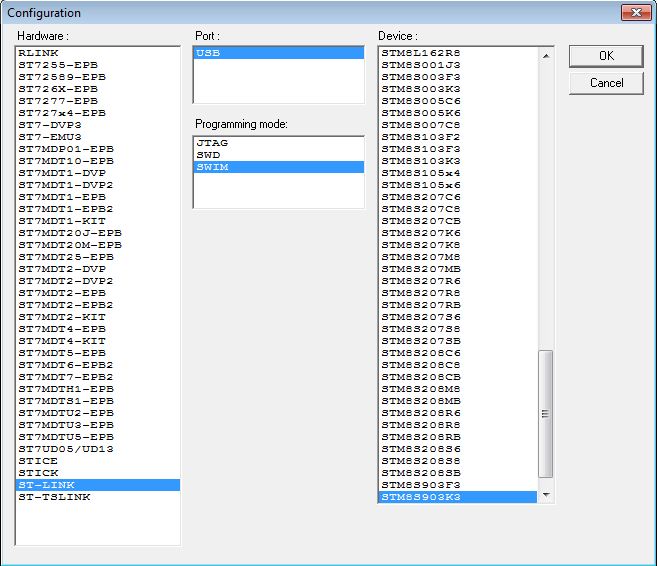The width and height of the screenshot is (657, 566).
Task: Choose JTAG programming mode
Action: click(212, 143)
